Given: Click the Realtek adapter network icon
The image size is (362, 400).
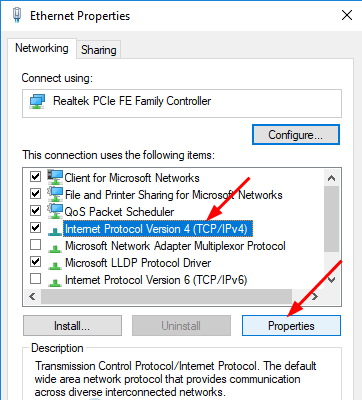Looking at the screenshot, I should click(37, 101).
